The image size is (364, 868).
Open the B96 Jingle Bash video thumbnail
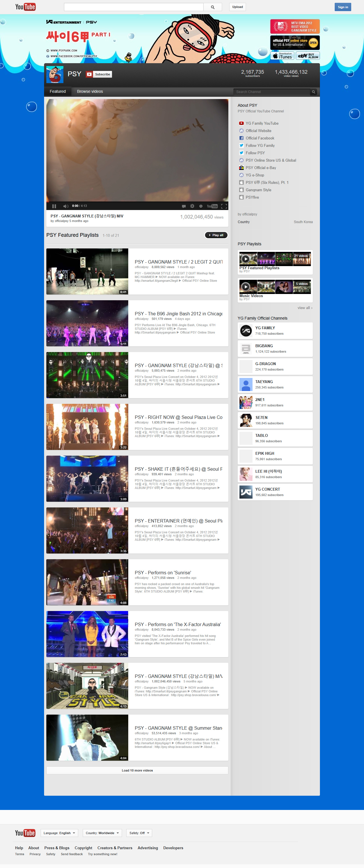87,324
